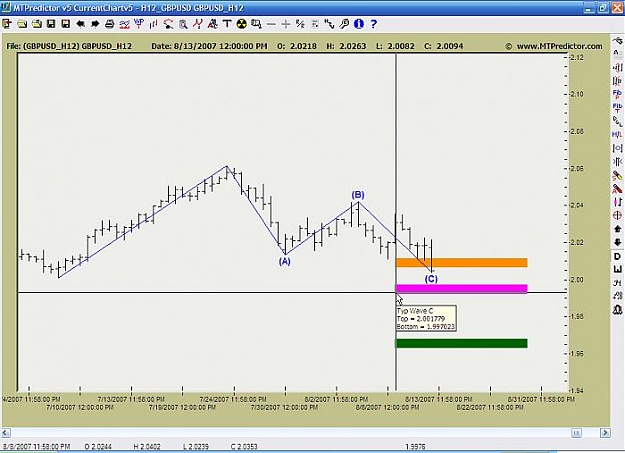Screen dimensions: 625x453
Task: Click the magenta typical Wave C zone bar
Action: click(x=462, y=288)
